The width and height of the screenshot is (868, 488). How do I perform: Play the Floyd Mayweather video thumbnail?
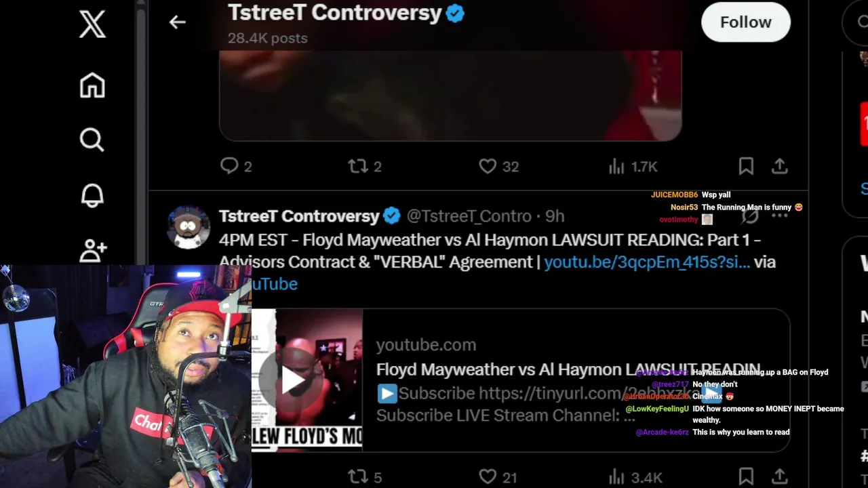(x=294, y=380)
